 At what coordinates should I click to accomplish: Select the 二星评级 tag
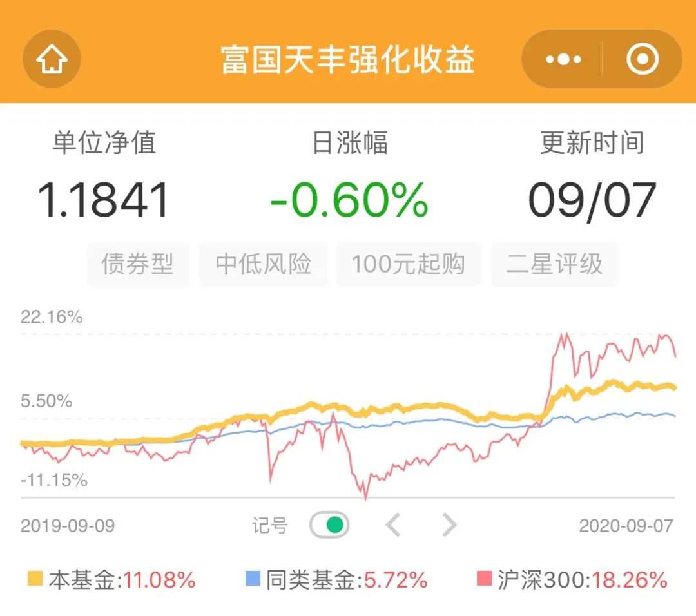(554, 264)
